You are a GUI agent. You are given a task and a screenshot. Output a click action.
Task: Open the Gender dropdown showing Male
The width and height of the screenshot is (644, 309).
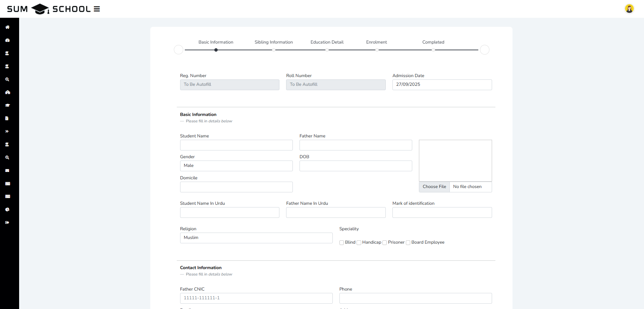[x=236, y=166]
